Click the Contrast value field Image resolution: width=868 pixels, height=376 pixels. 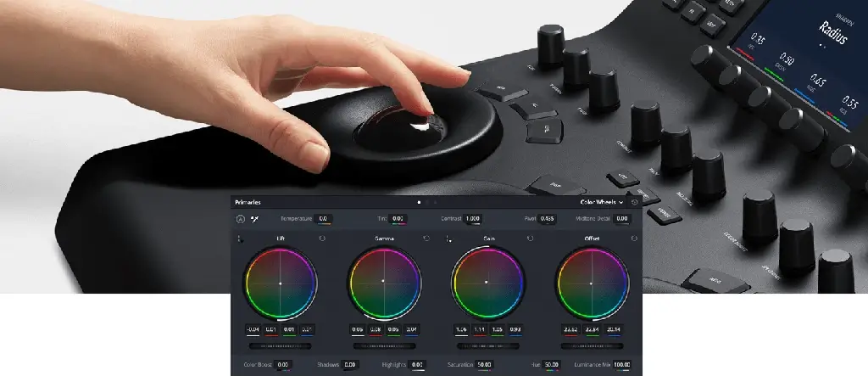[472, 219]
